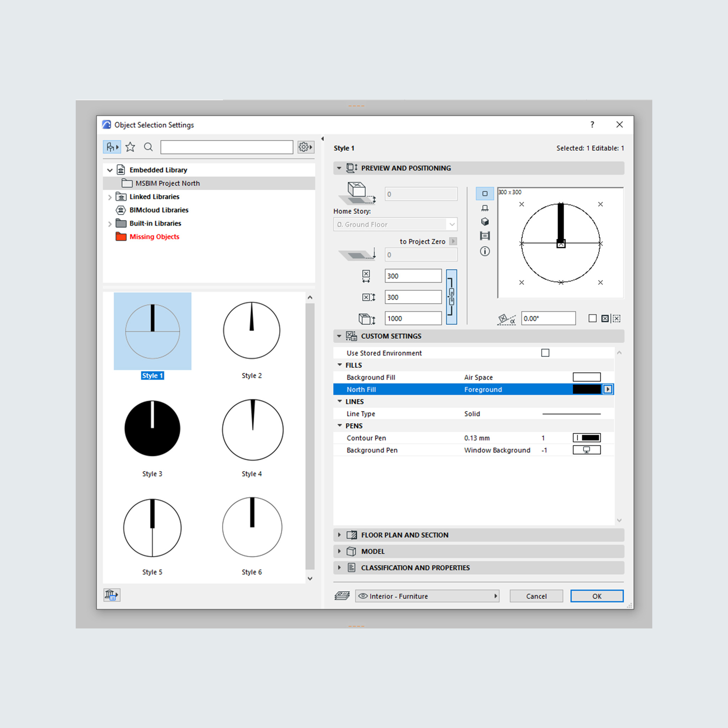Click the favorites star icon
This screenshot has height=728, width=728.
tap(130, 147)
